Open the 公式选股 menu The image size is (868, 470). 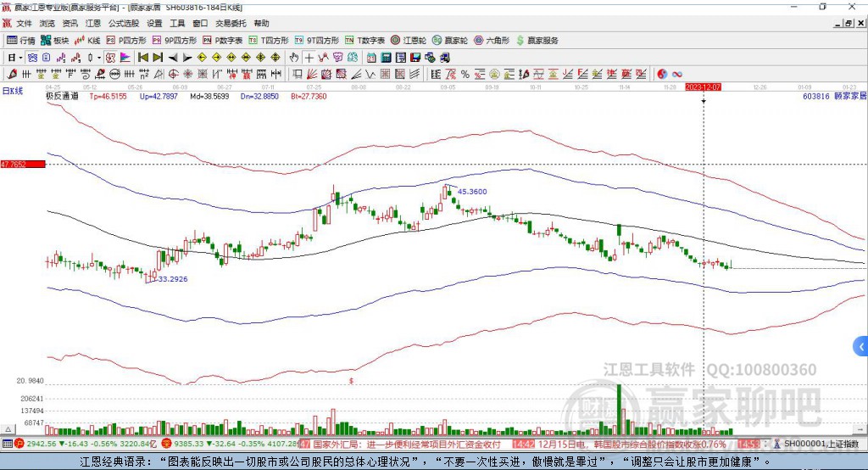(124, 23)
